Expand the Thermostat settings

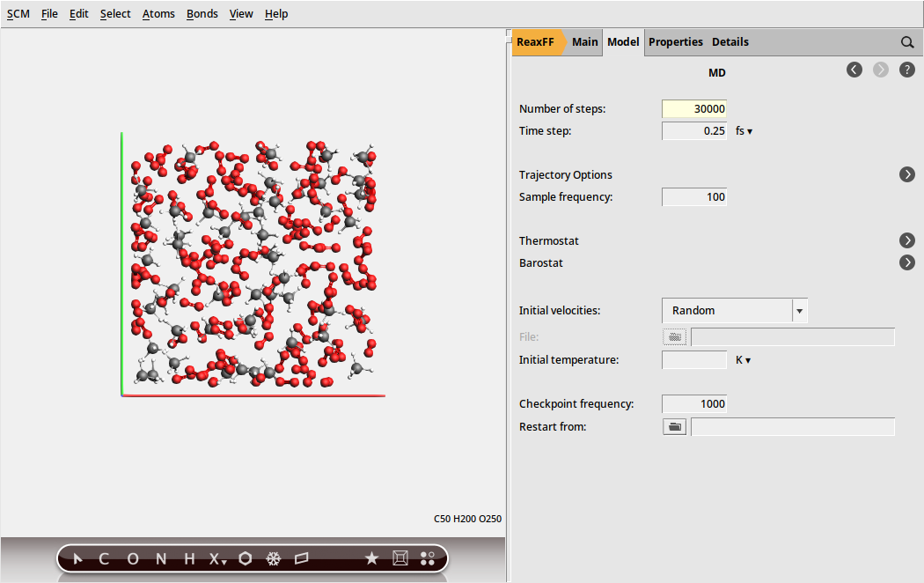pos(907,240)
